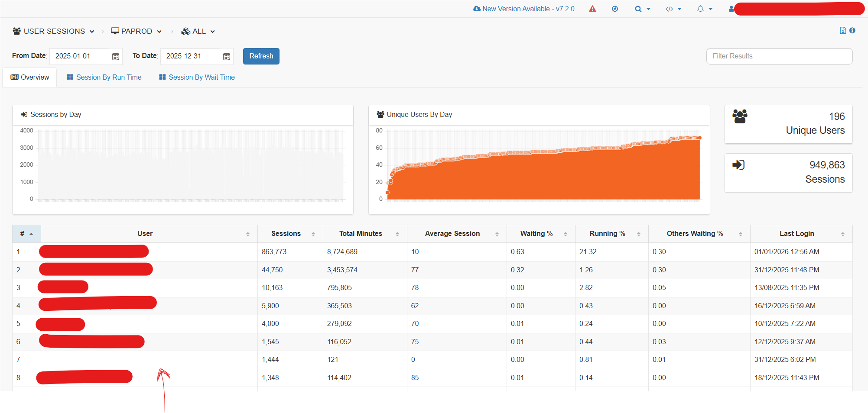Click the notification bell icon
The width and height of the screenshot is (868, 413).
(x=700, y=9)
